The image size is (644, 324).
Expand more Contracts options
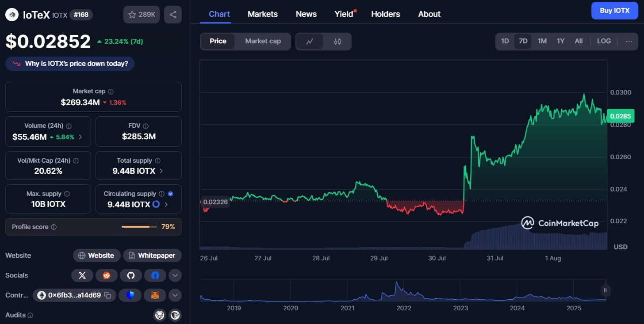click(x=175, y=295)
